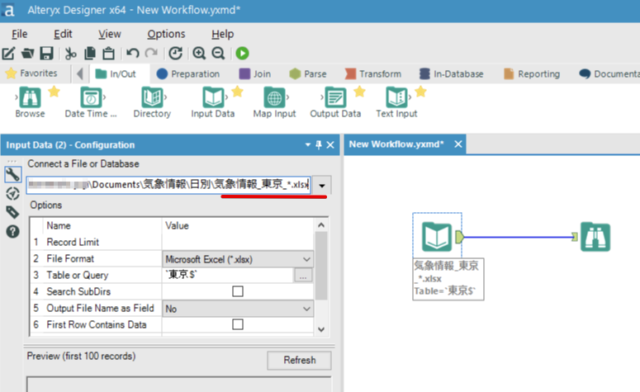Open the Edit menu
Image resolution: width=640 pixels, height=392 pixels.
pos(63,34)
